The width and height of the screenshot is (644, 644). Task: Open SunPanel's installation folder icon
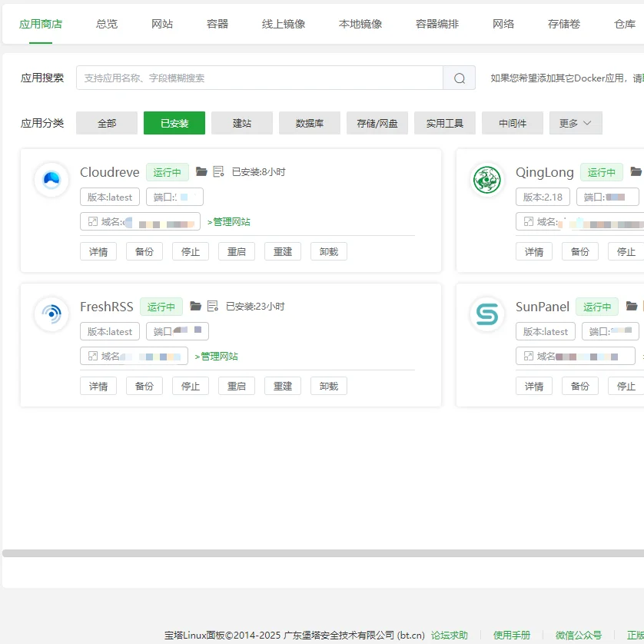click(632, 306)
